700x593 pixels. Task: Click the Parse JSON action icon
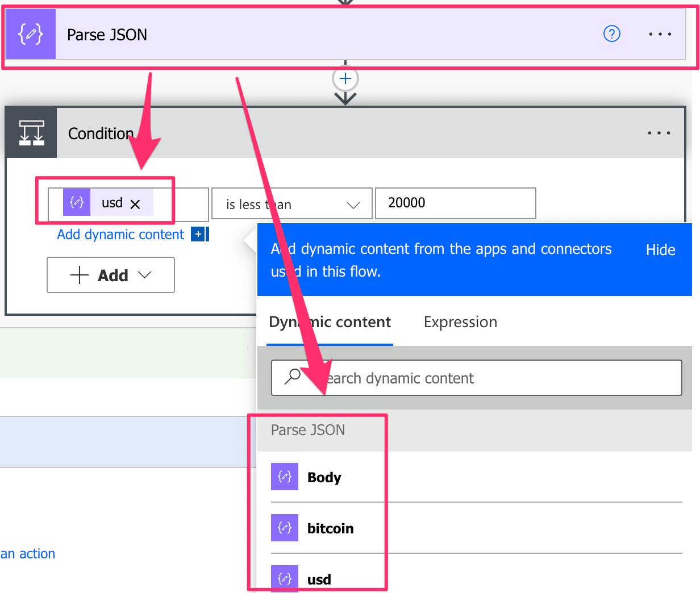(31, 34)
